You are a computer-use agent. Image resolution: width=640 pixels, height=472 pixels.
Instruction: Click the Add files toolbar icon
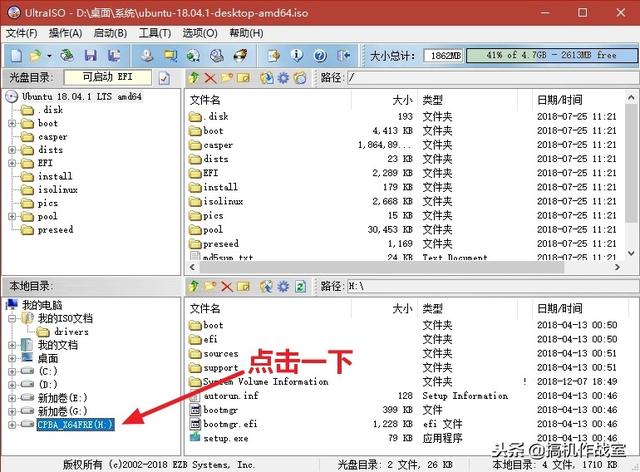point(273,55)
